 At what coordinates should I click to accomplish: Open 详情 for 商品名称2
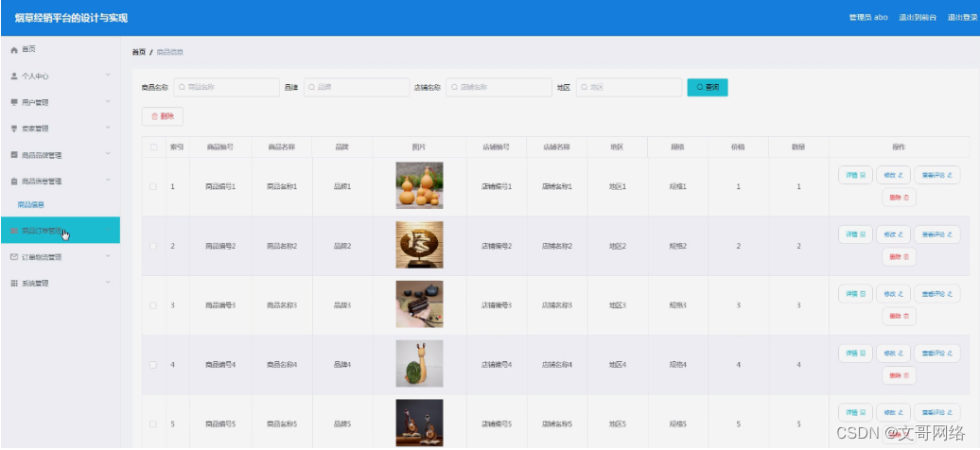point(855,234)
